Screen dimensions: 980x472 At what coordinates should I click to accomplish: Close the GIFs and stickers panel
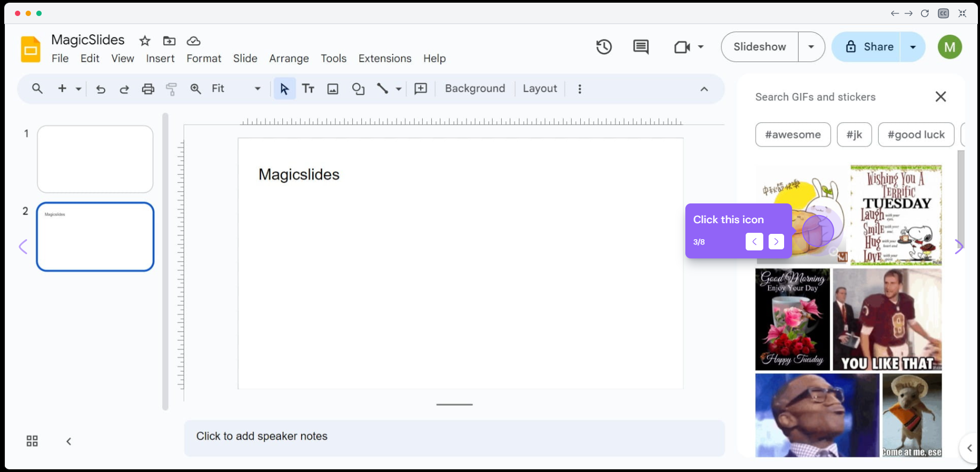941,97
